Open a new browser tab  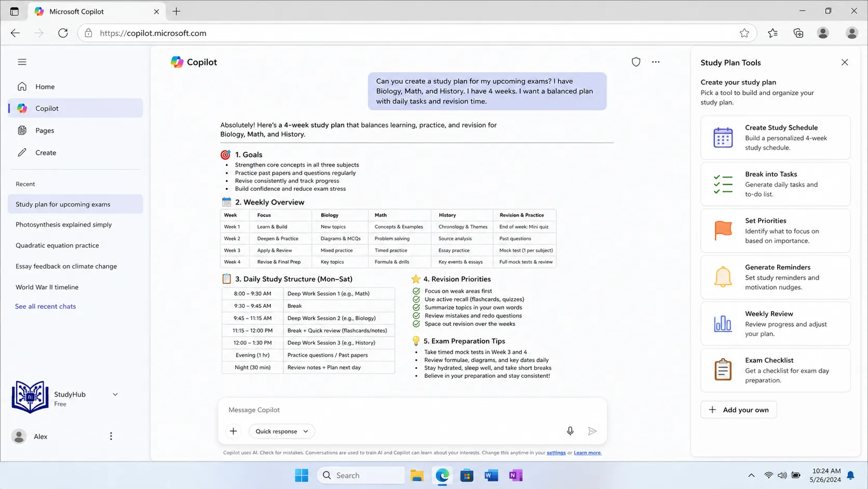tap(177, 11)
